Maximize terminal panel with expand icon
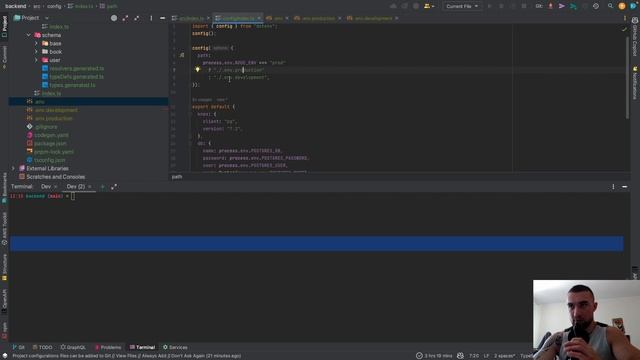Screen dimensions: 640x360 (114, 187)
